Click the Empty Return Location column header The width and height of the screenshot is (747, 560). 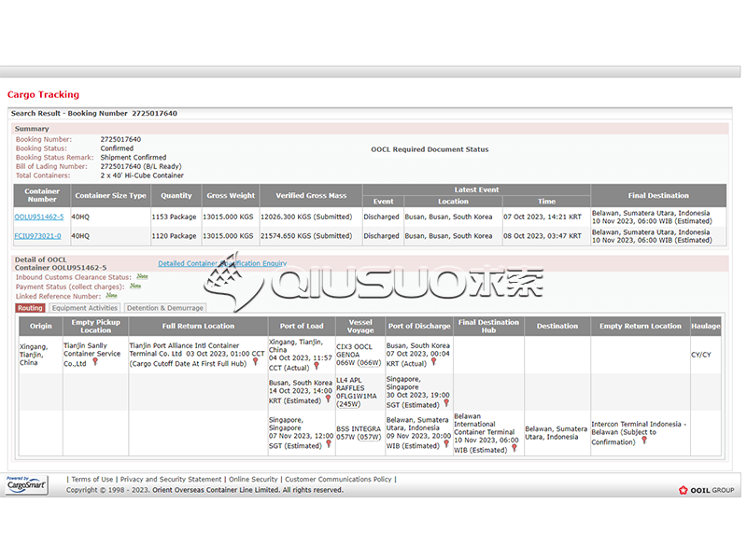641,326
